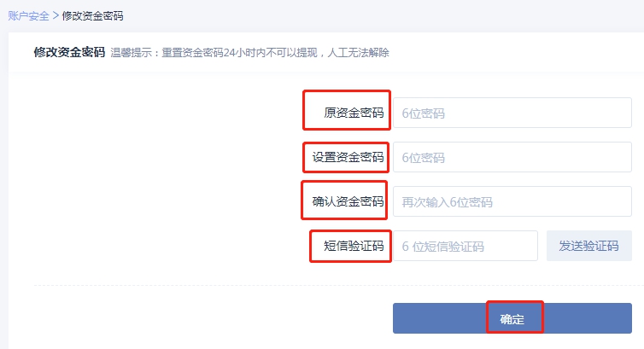Submit the form with 确定 button
Screen dimensions: 644x349
click(512, 319)
